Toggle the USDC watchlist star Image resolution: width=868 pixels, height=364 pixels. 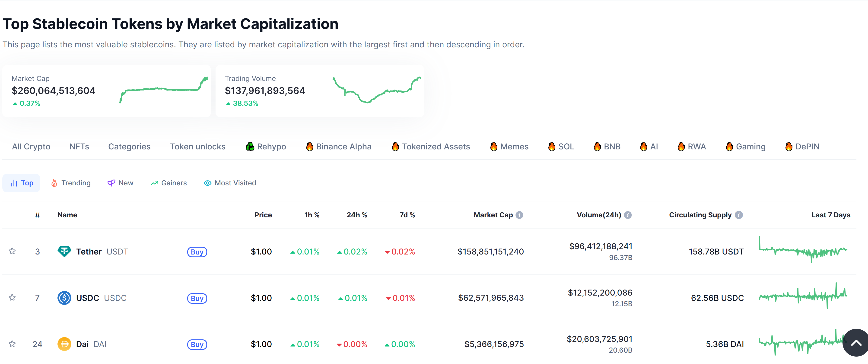(x=12, y=298)
